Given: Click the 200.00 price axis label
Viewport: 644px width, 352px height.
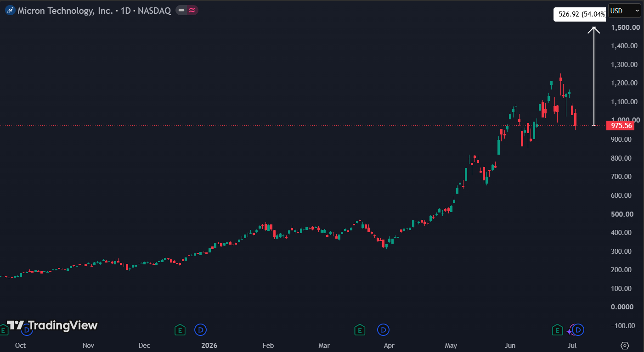Looking at the screenshot, I should tap(621, 270).
